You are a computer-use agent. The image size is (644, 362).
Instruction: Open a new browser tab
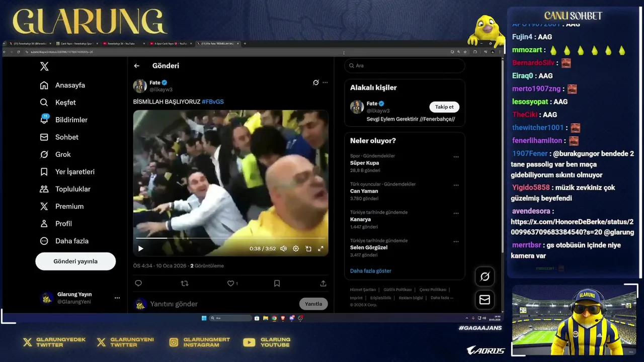click(245, 44)
